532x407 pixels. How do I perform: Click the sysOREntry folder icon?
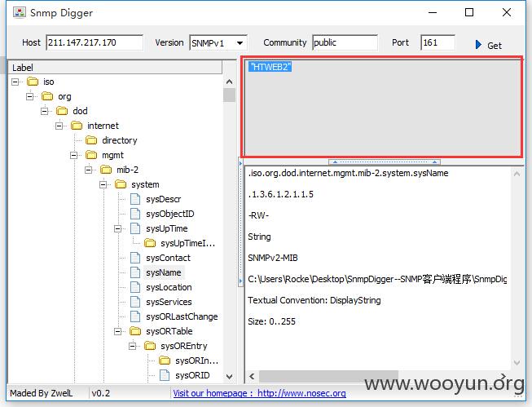coord(150,346)
